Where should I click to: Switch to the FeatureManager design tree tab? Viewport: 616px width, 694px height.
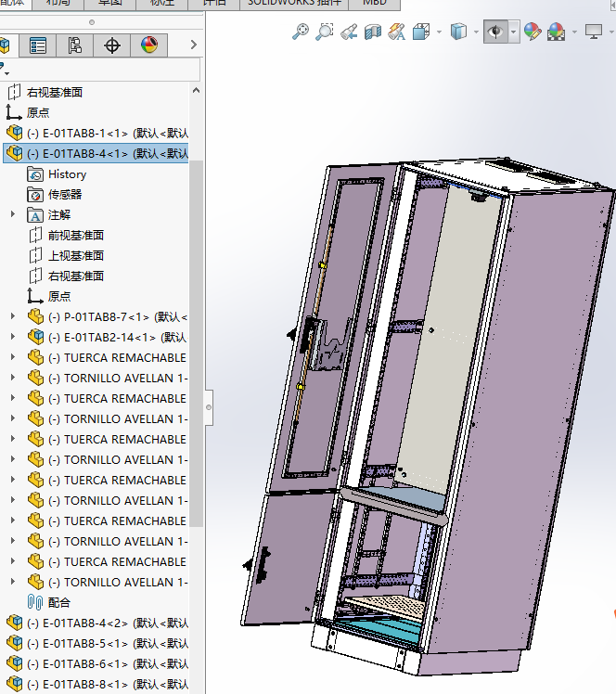coord(6,45)
